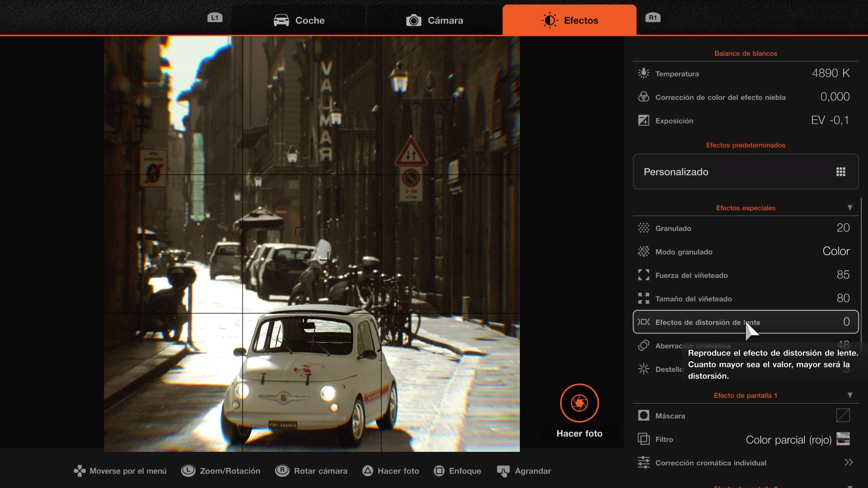Click the Granulado grain icon

pos(643,228)
